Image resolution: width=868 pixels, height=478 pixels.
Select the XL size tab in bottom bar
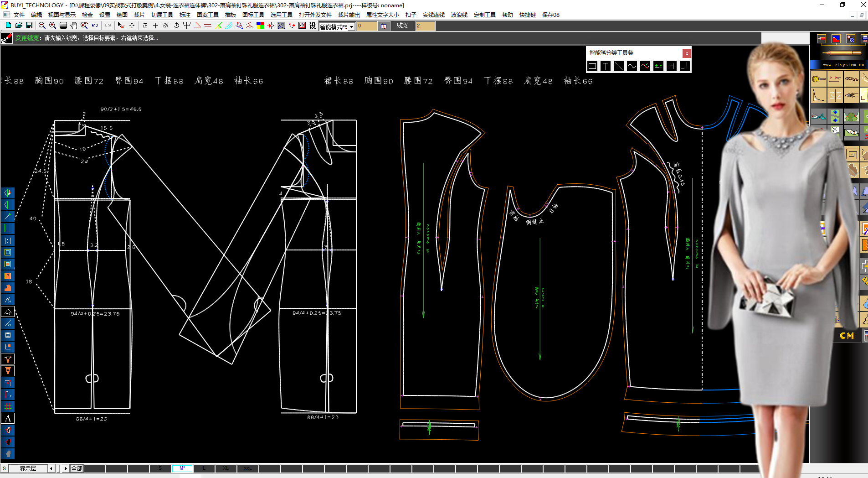tap(226, 468)
